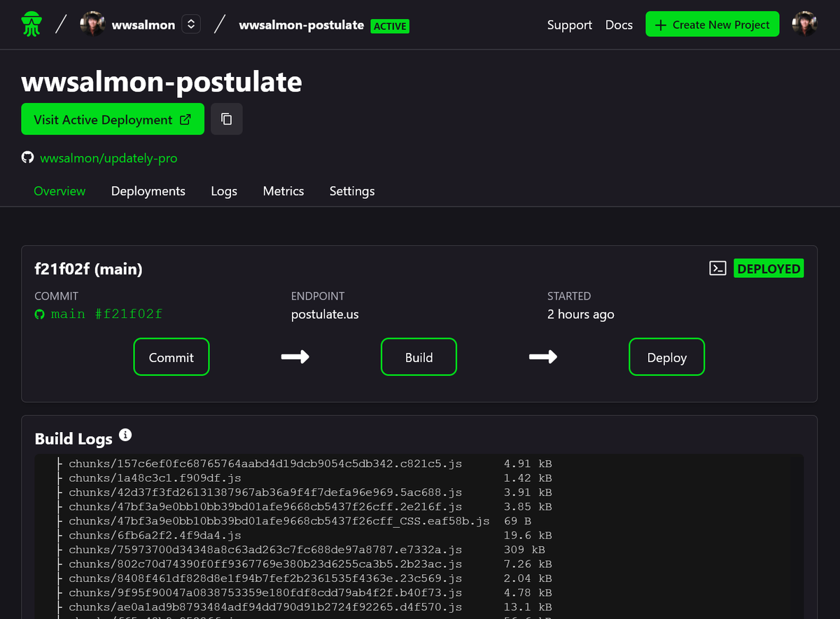Click the GitHub icon beside wwsalmon/updately-pro
The width and height of the screenshot is (840, 619).
[27, 158]
